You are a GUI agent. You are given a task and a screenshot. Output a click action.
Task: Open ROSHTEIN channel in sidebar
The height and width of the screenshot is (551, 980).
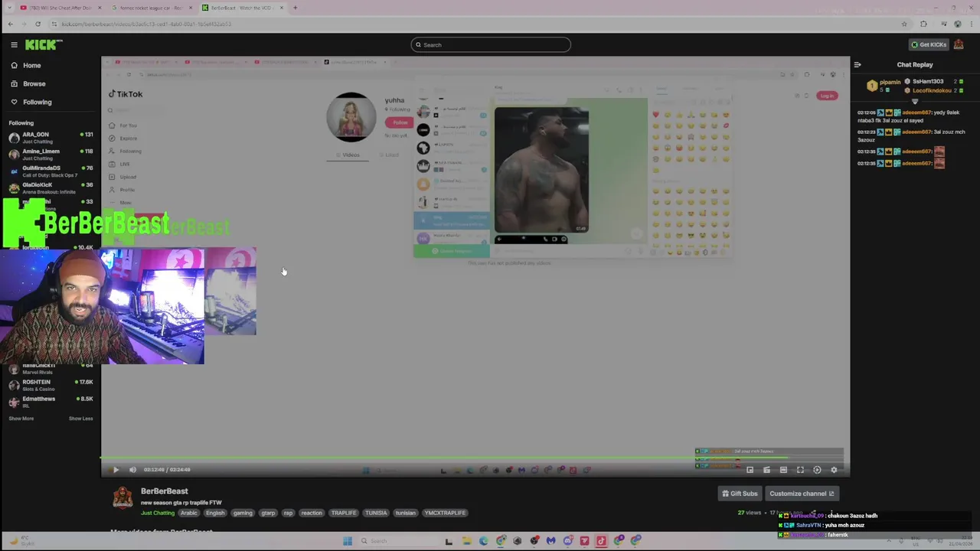[51, 385]
